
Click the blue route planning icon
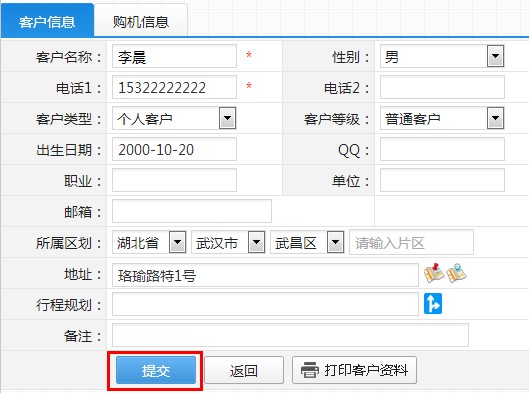[433, 304]
